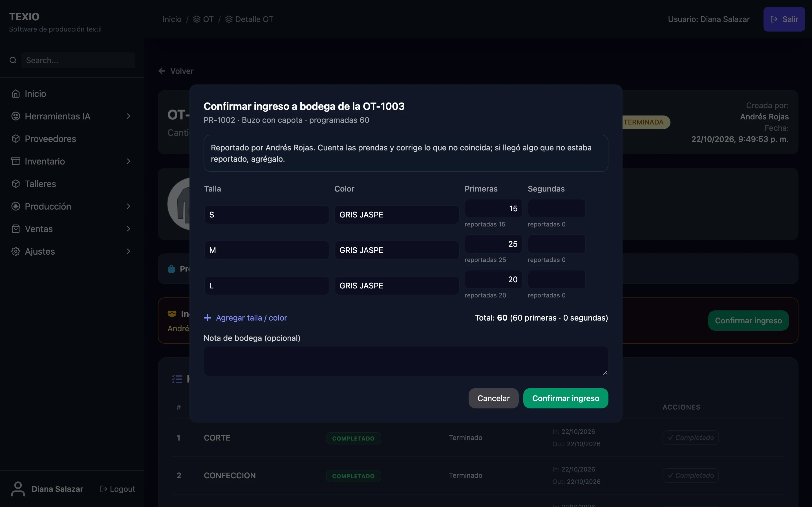The image size is (812, 507).
Task: Click the Talleres cube icon
Action: [x=16, y=184]
